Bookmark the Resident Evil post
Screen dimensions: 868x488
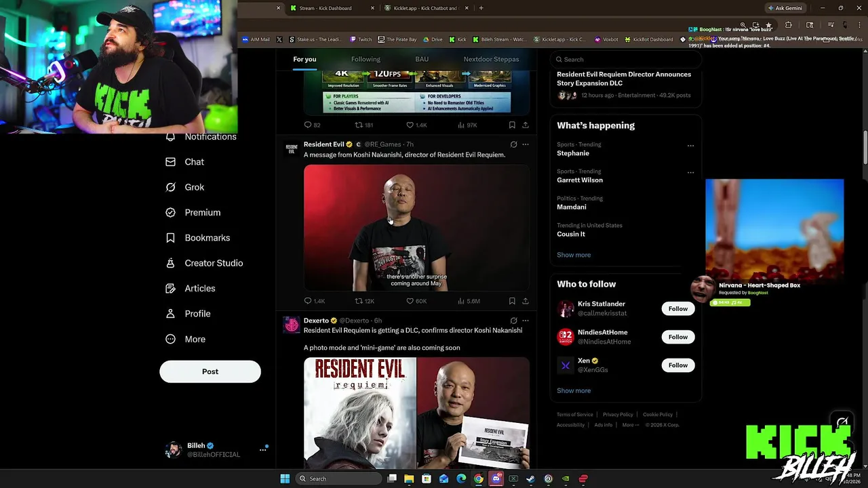point(512,301)
